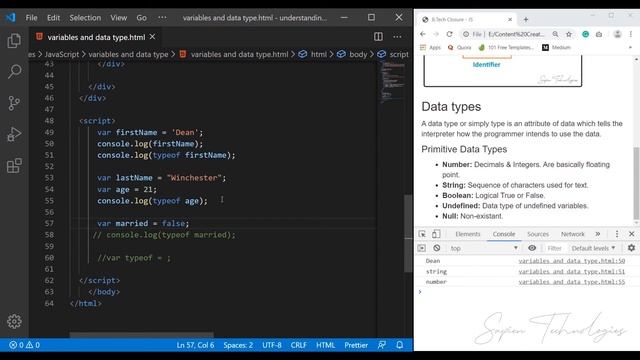Open the Medium bookmark
Screen dimensions: 640x360
pos(556,47)
